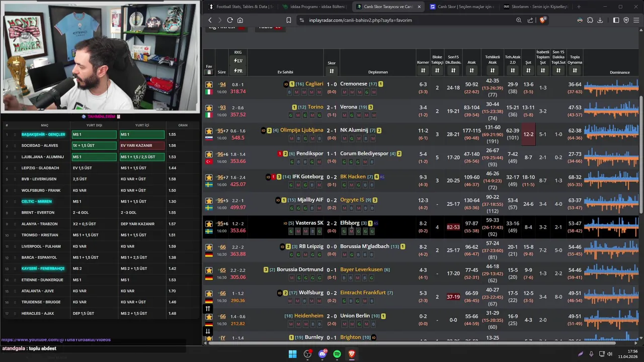Viewport: 644px width, 362px height.
Task: Sort by Bloke Takipçi column
Action: (x=437, y=70)
